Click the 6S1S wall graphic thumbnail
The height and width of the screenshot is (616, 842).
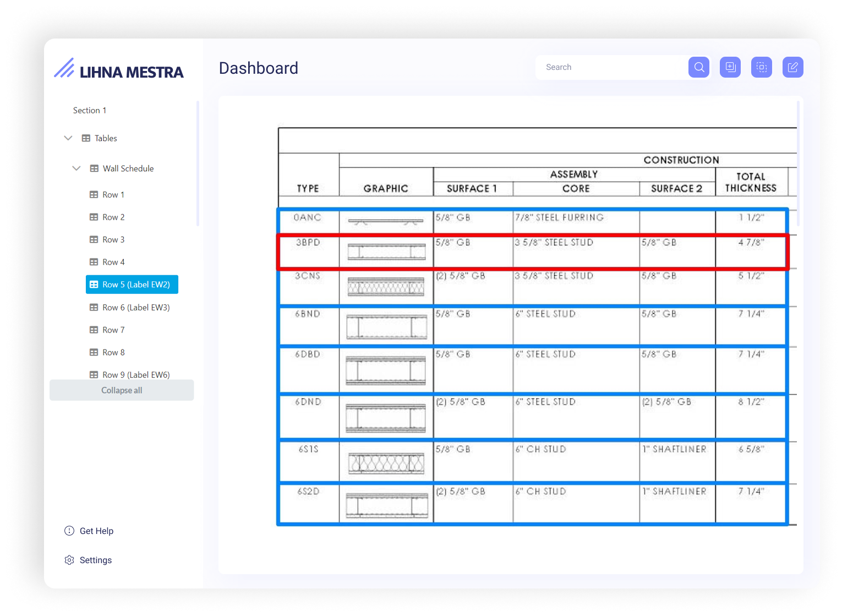(386, 464)
